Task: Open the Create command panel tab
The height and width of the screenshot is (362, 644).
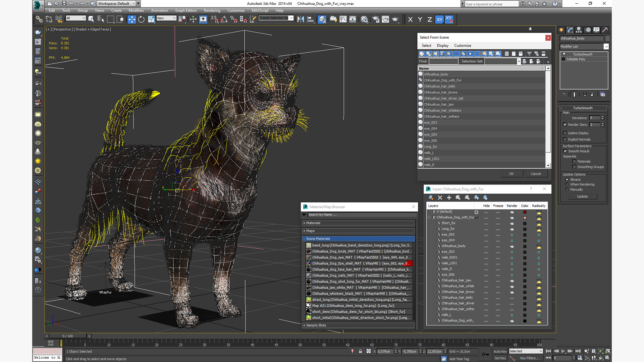Action: click(x=561, y=30)
